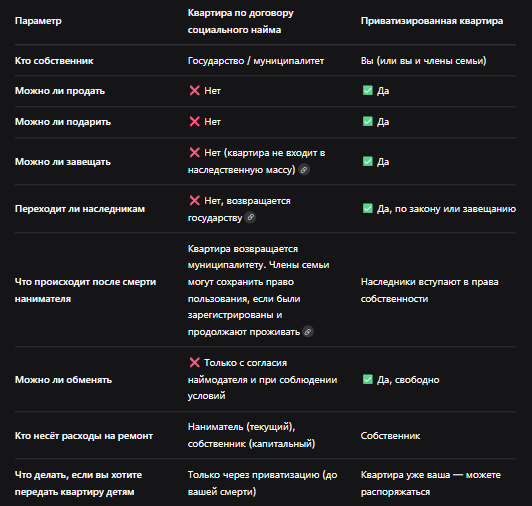Image resolution: width=532 pixels, height=506 pixels.
Task: Click the red cross in 'Можно ли продать' row
Action: tap(194, 91)
